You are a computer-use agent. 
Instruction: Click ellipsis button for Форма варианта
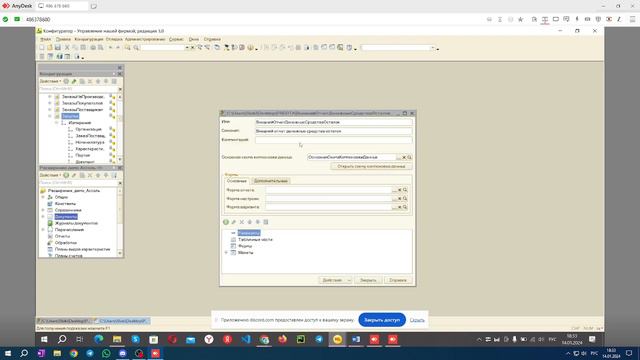coord(395,207)
